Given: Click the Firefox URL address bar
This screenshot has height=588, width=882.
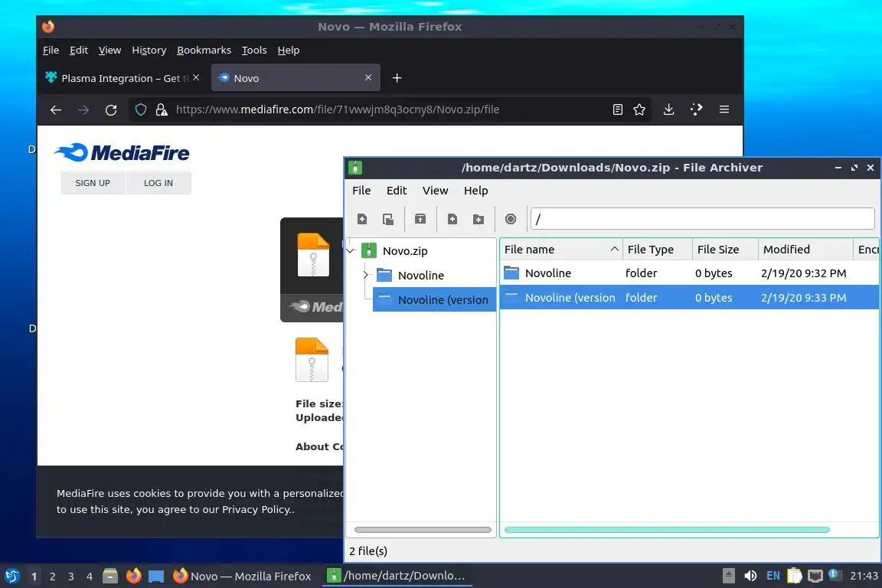Looking at the screenshot, I should [388, 109].
